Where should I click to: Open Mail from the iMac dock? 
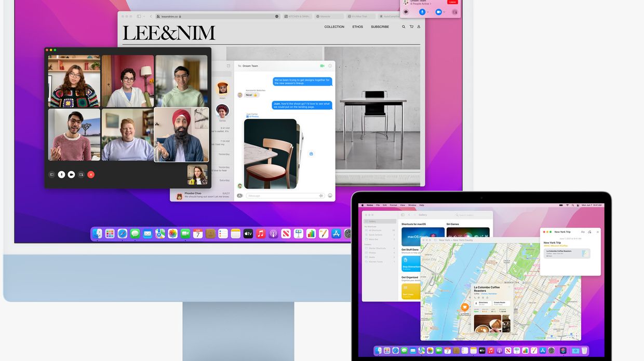tap(147, 234)
